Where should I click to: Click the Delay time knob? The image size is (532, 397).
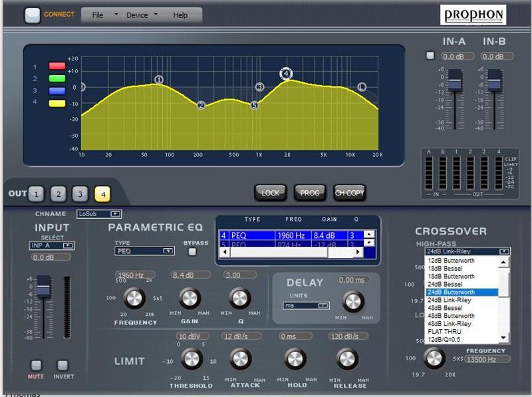[x=352, y=301]
